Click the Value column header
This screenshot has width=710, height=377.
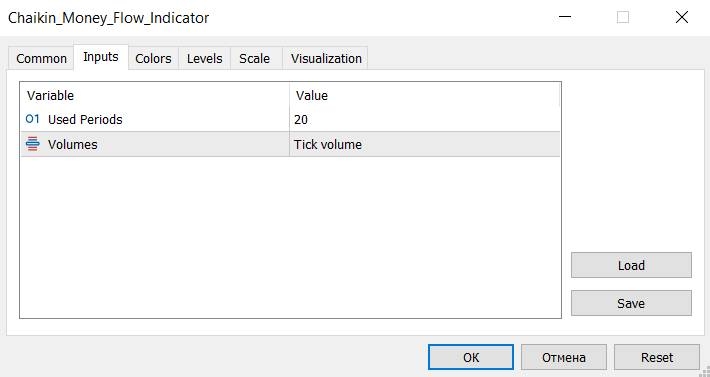(x=424, y=95)
